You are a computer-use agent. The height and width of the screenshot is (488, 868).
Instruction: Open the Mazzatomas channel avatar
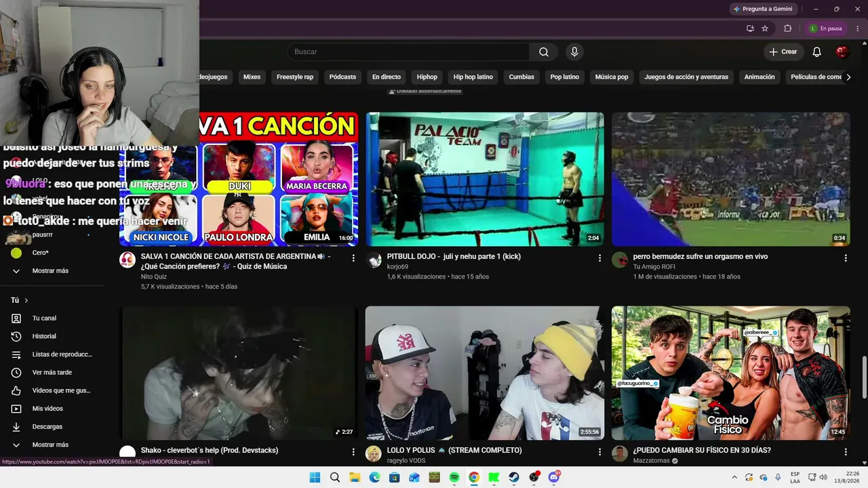(620, 453)
